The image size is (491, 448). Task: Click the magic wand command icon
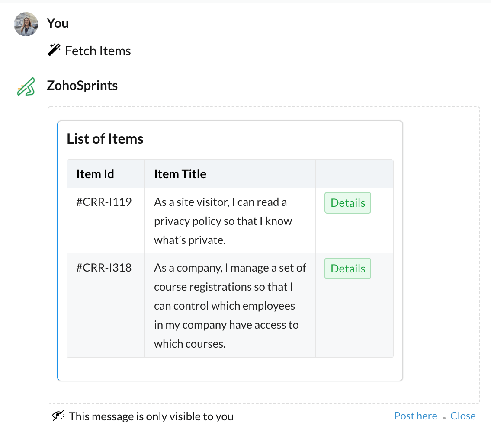coord(54,50)
